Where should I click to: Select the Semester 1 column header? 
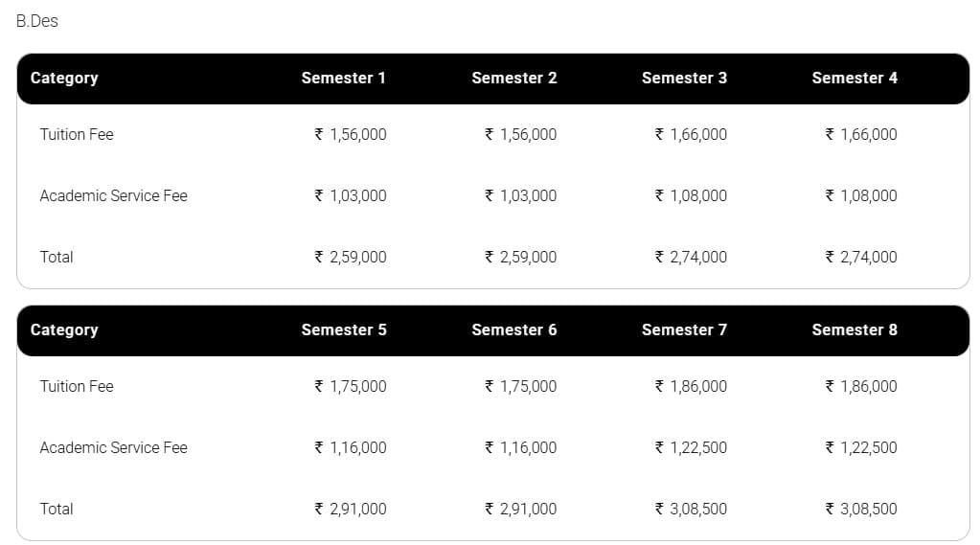coord(343,78)
